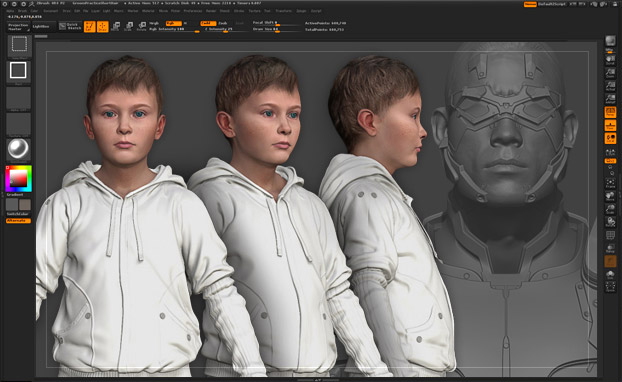Toggle the Rgb channel button
This screenshot has width=622, height=382.
click(x=173, y=23)
